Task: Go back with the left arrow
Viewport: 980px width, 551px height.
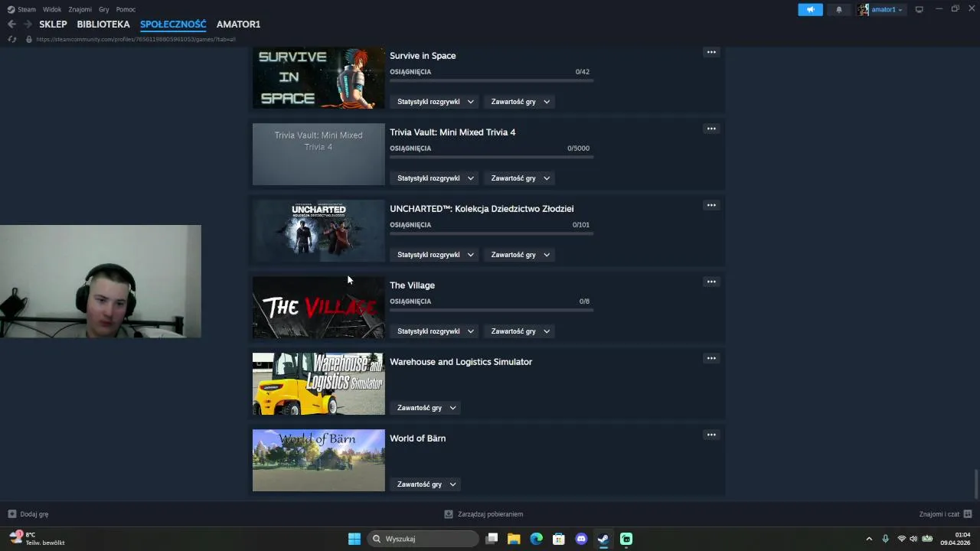Action: click(11, 24)
